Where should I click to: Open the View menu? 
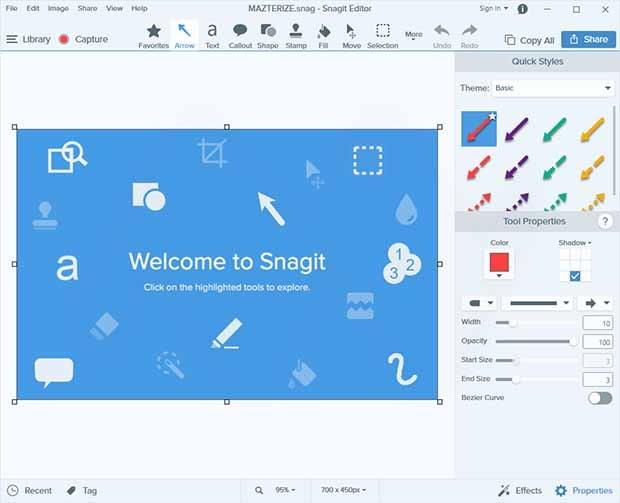pyautogui.click(x=114, y=8)
